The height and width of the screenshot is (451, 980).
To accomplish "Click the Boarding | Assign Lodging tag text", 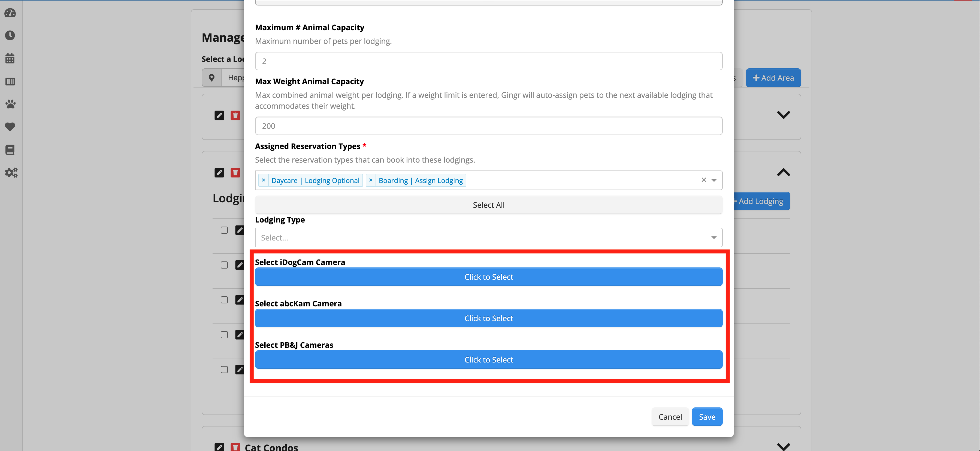I will click(x=421, y=180).
